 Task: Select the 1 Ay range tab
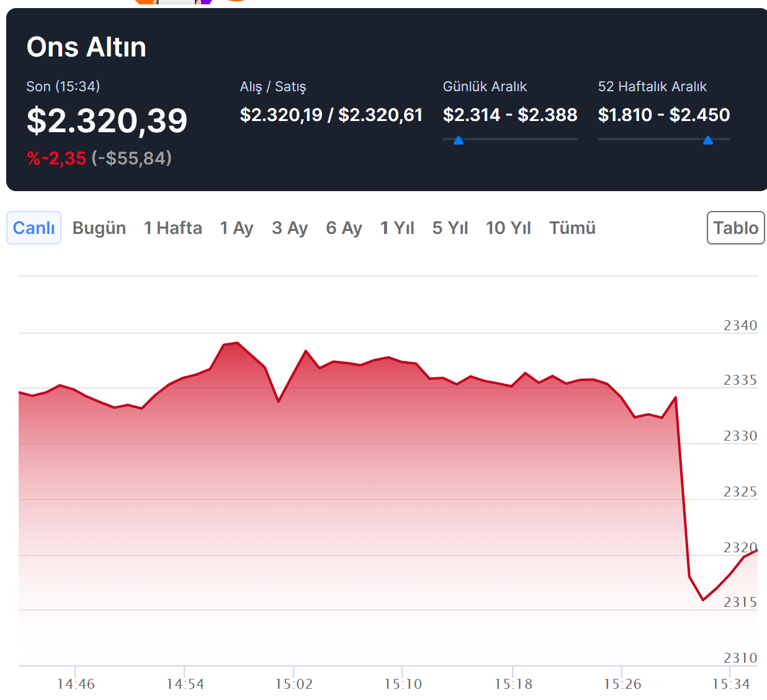click(236, 228)
